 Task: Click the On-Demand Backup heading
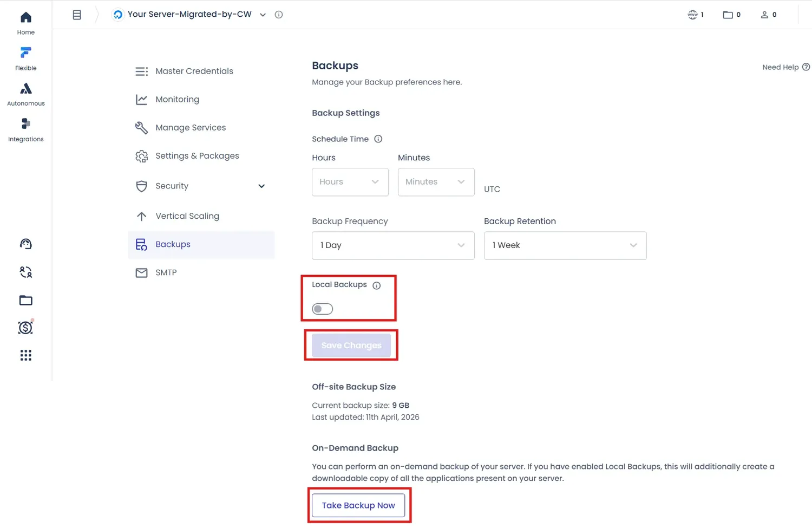355,448
